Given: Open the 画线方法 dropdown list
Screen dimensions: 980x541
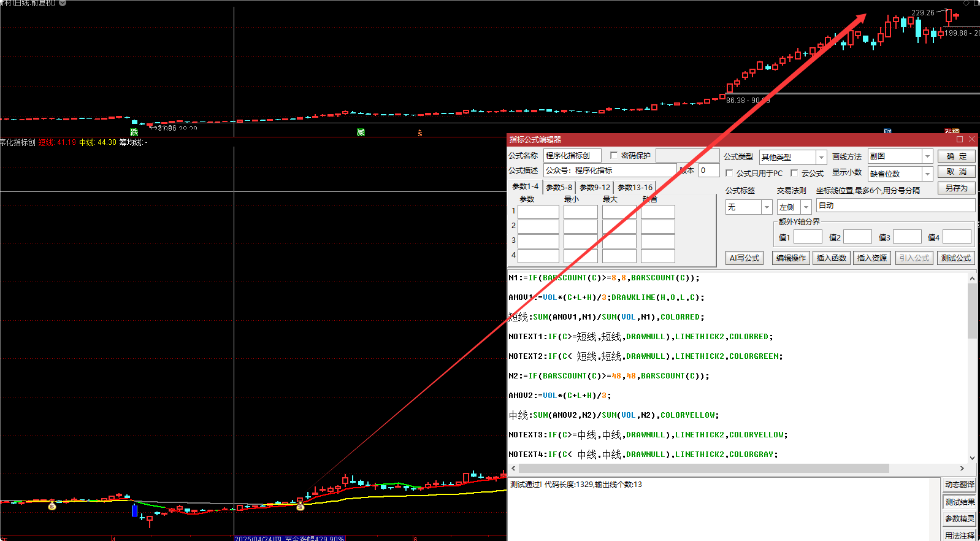Looking at the screenshot, I should click(927, 157).
